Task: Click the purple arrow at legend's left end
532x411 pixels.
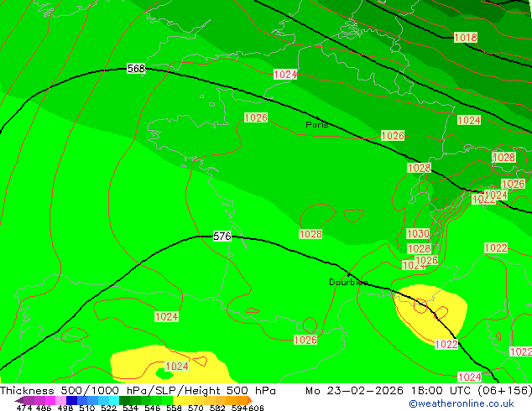Action: click(x=18, y=400)
